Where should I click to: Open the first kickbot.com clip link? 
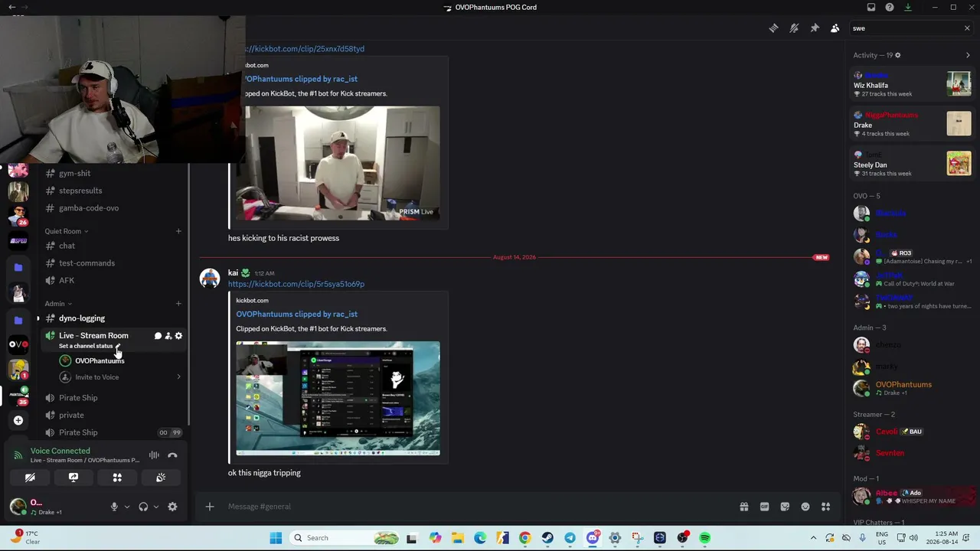pyautogui.click(x=305, y=49)
